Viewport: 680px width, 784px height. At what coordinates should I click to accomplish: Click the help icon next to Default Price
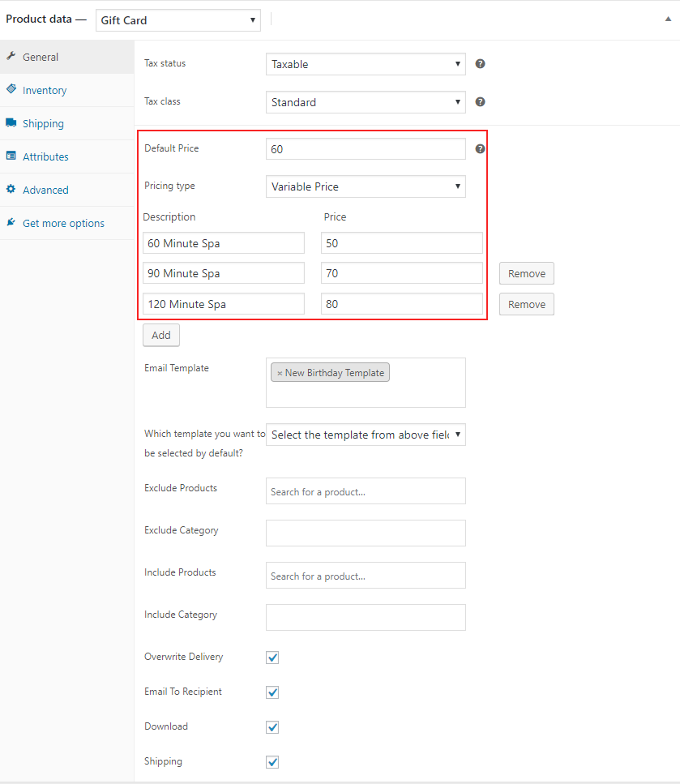pos(480,149)
